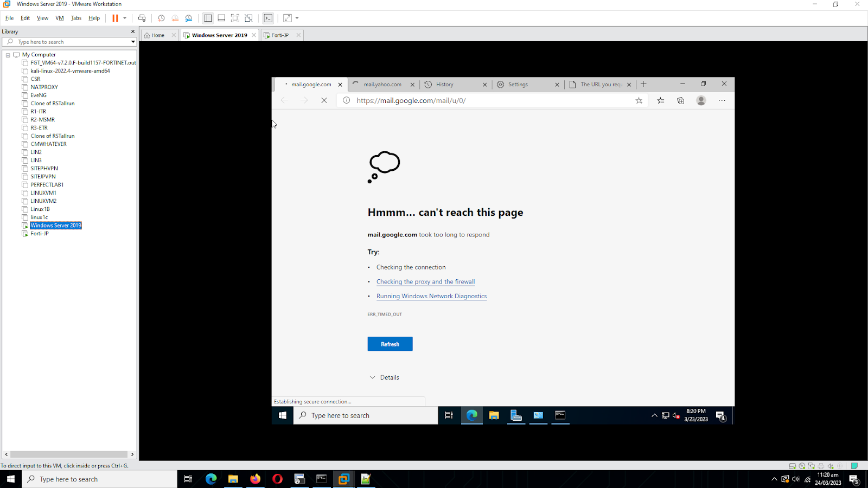
Task: Select the Forti-JP entry in the library tree
Action: [x=40, y=233]
